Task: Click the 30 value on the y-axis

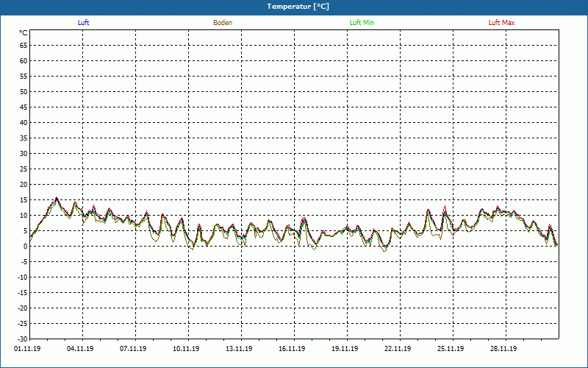Action: pyautogui.click(x=24, y=154)
